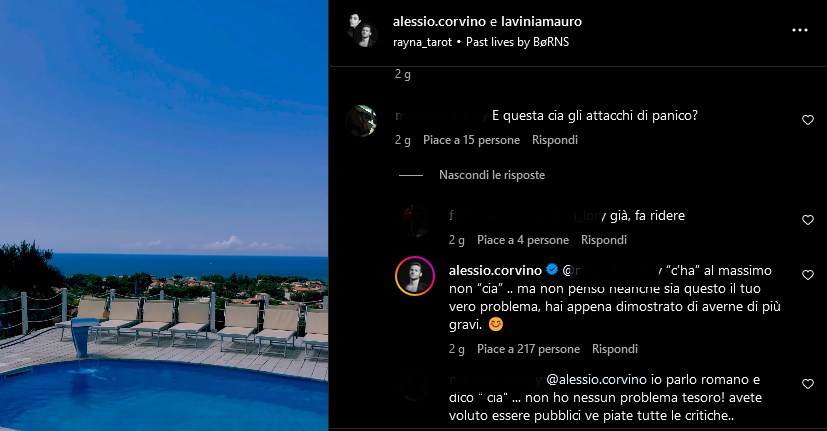Reply to the 'già, fa ridere' comment
The image size is (827, 431).
[604, 240]
